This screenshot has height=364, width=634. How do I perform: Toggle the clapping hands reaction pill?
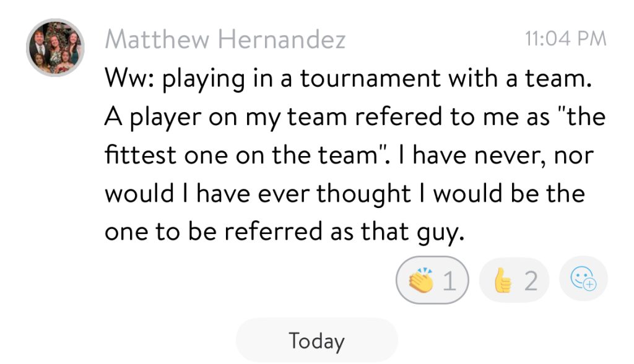point(433,280)
